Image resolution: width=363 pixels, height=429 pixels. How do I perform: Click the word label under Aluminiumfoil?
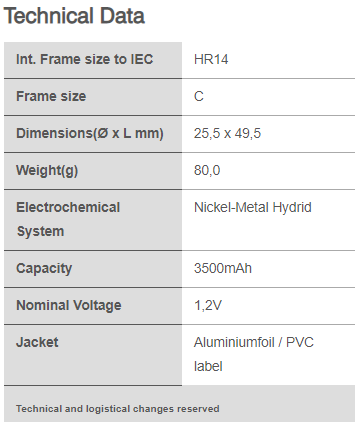(208, 366)
